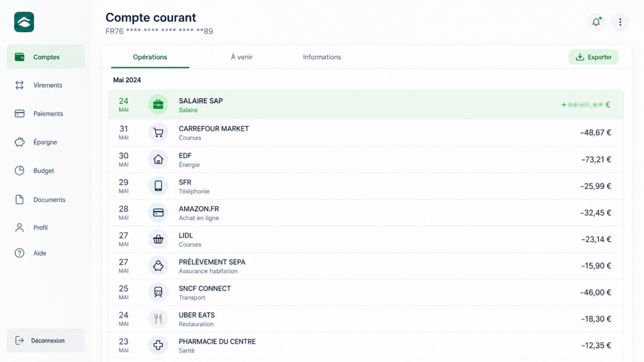The height and width of the screenshot is (362, 644).
Task: Click the Budget pie chart icon
Action: pyautogui.click(x=19, y=171)
